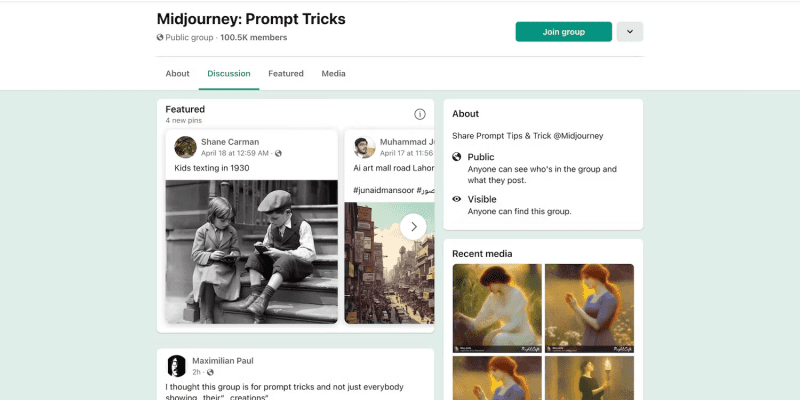Image resolution: width=800 pixels, height=400 pixels.
Task: Open the Kids texting in 1930 image
Action: tap(252, 252)
